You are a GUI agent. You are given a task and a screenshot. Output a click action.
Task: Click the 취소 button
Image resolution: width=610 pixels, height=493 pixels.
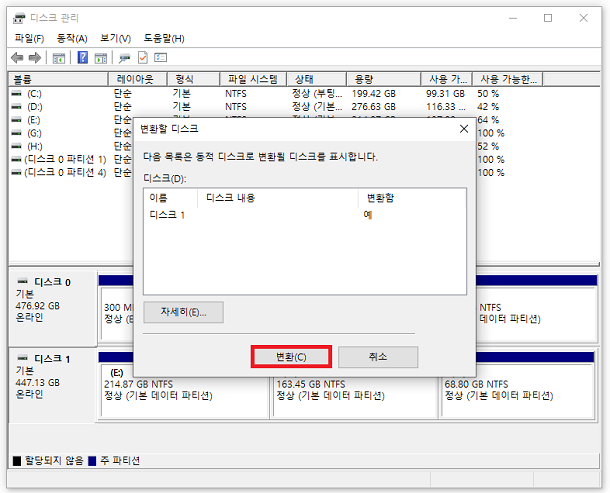point(378,356)
